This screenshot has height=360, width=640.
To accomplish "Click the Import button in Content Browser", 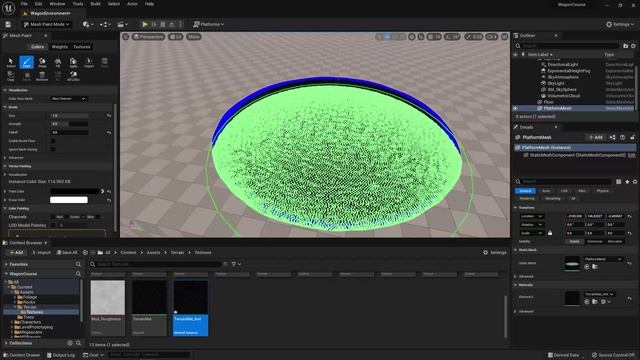I will tap(41, 253).
